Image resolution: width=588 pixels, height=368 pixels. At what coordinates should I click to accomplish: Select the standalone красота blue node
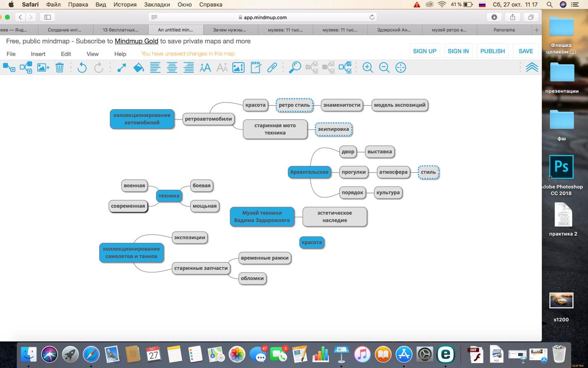point(312,242)
